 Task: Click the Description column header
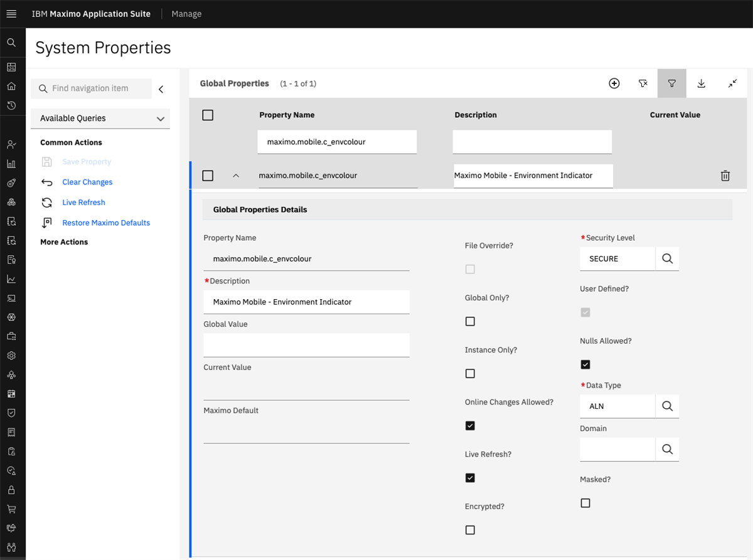[x=476, y=115]
